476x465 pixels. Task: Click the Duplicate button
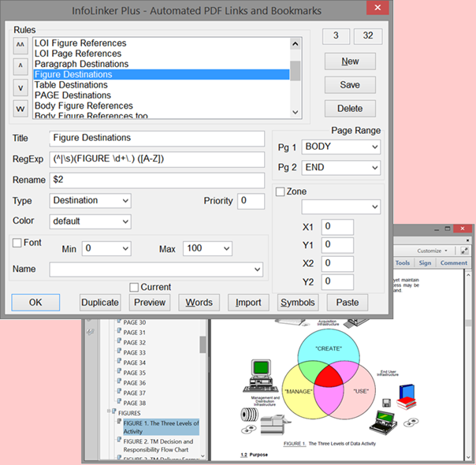click(x=100, y=303)
